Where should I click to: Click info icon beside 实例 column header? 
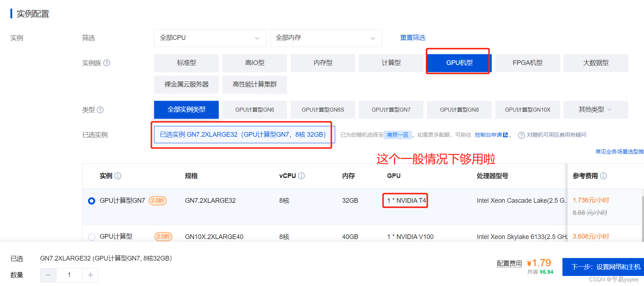pyautogui.click(x=118, y=176)
